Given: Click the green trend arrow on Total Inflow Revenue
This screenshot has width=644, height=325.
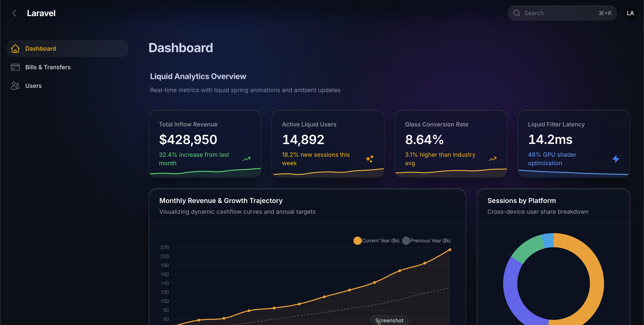Looking at the screenshot, I should 246,159.
